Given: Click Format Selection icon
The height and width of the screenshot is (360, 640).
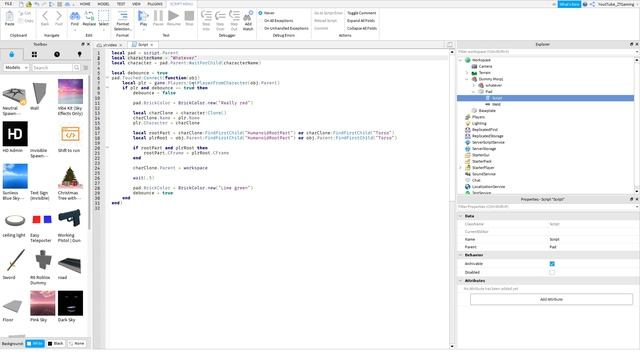Looking at the screenshot, I should (122, 20).
